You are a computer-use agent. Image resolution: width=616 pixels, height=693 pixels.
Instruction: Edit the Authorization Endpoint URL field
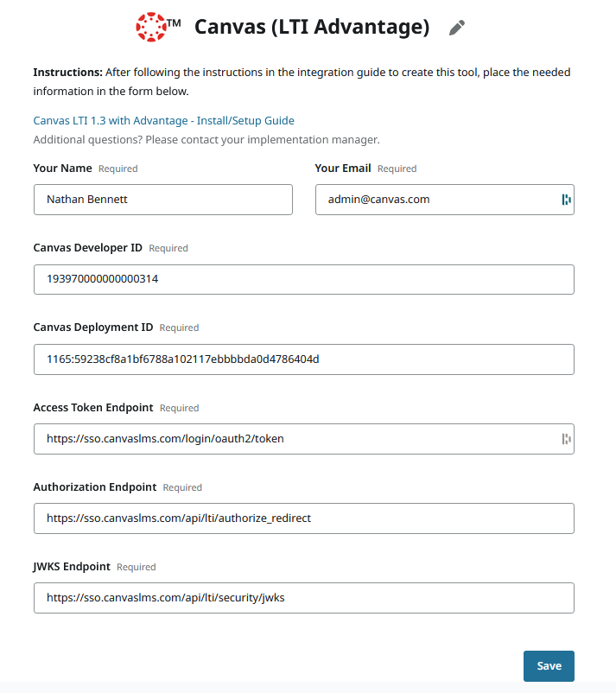click(x=304, y=518)
